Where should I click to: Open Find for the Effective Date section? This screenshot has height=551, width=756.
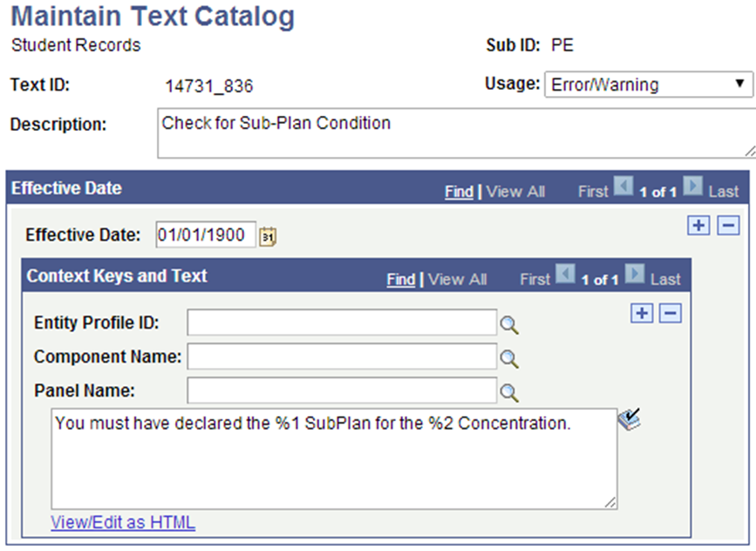[458, 191]
